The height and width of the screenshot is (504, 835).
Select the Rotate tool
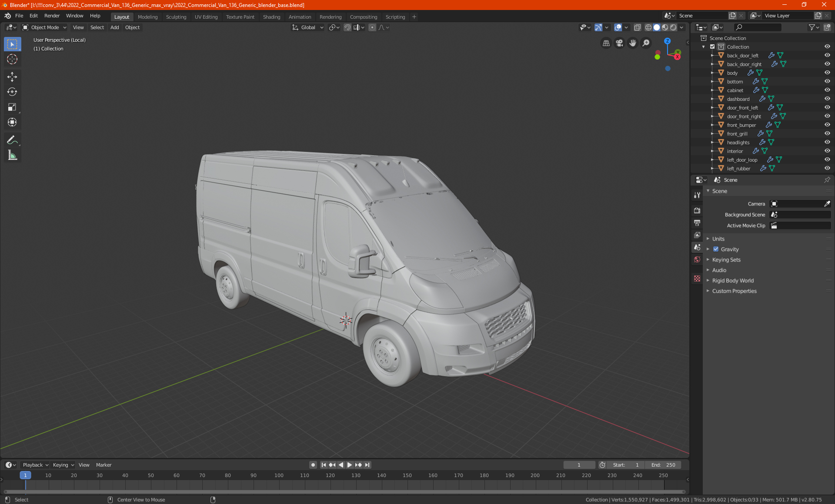point(12,92)
